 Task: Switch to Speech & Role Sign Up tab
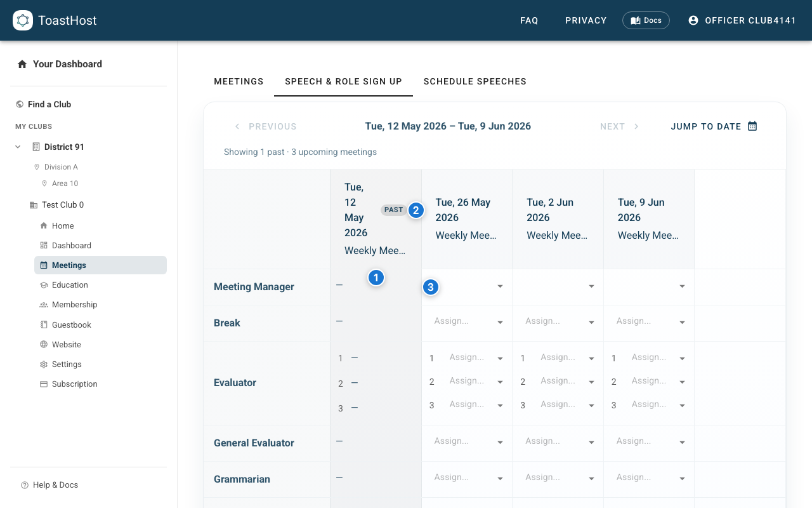(x=343, y=81)
